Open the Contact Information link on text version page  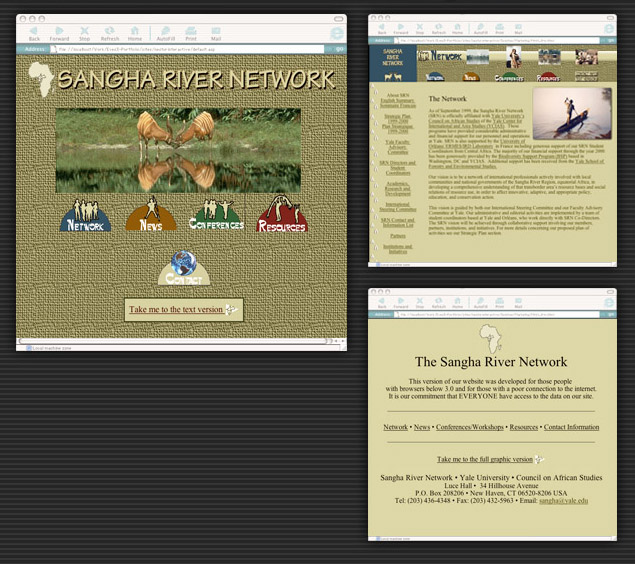pos(571,427)
